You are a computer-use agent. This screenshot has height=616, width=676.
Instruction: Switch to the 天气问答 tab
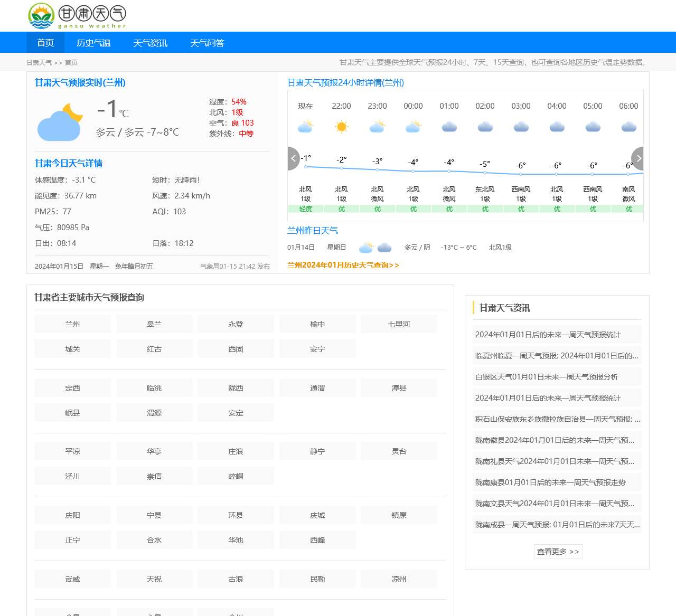(x=208, y=43)
